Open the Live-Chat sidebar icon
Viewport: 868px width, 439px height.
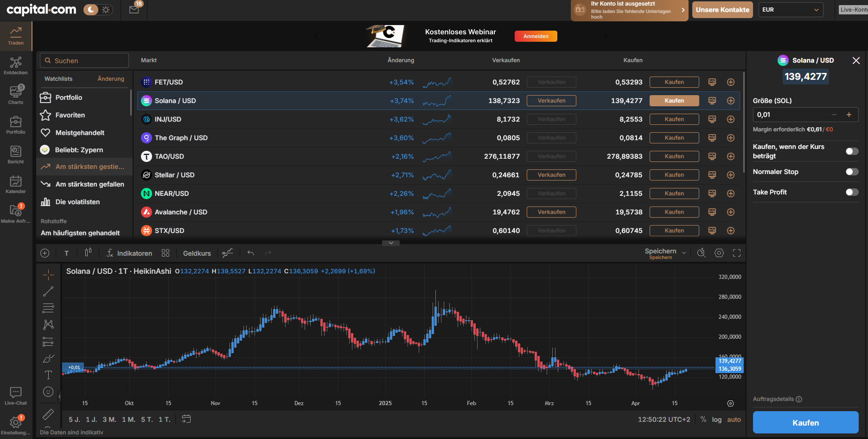[16, 396]
